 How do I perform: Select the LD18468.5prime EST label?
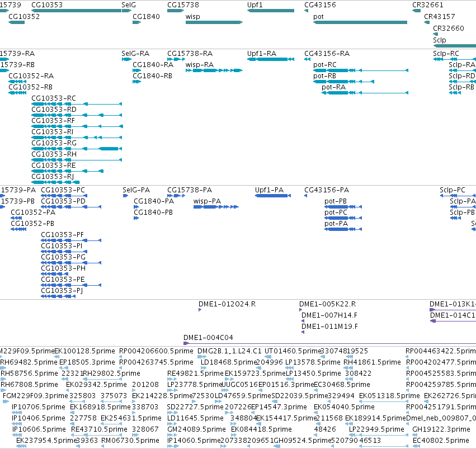[x=229, y=362]
